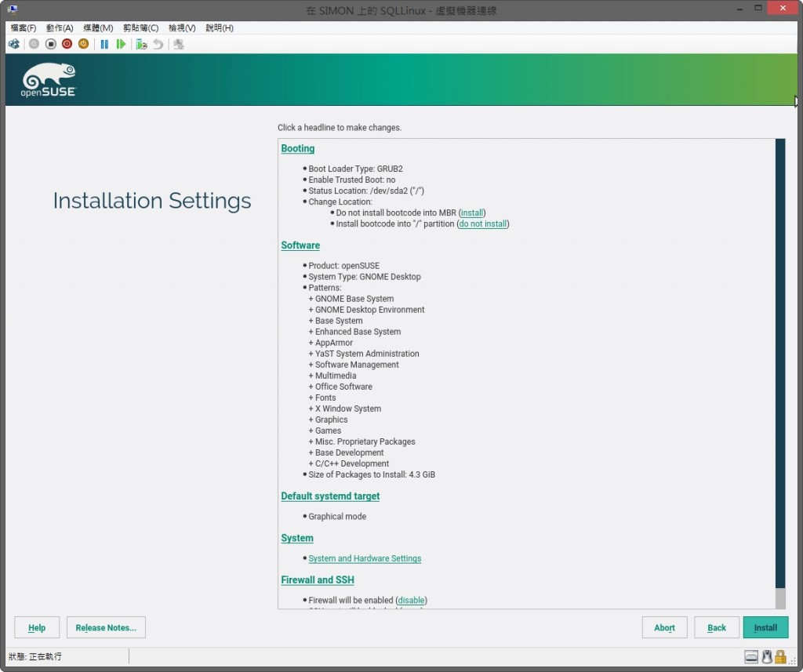Turn off the VM with the stop icon
803x672 pixels.
coord(51,44)
